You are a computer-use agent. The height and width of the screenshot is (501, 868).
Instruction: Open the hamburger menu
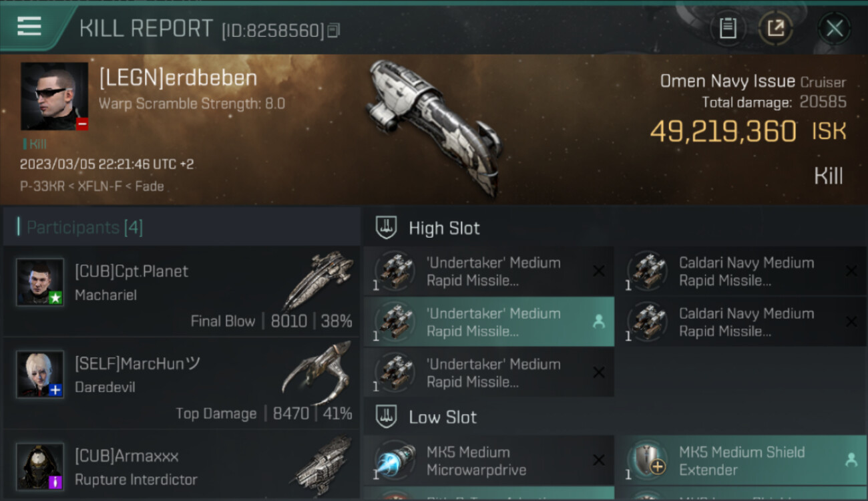tap(29, 26)
